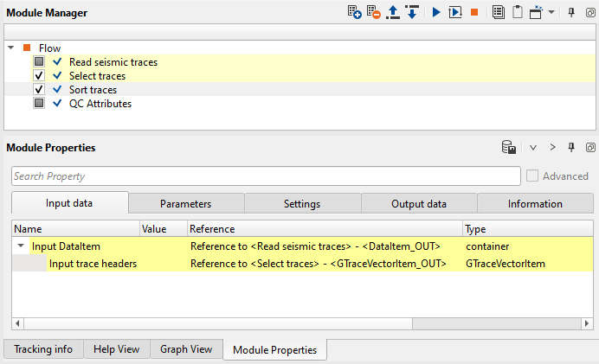
Task: Select the QC Attributes module
Action: point(100,104)
